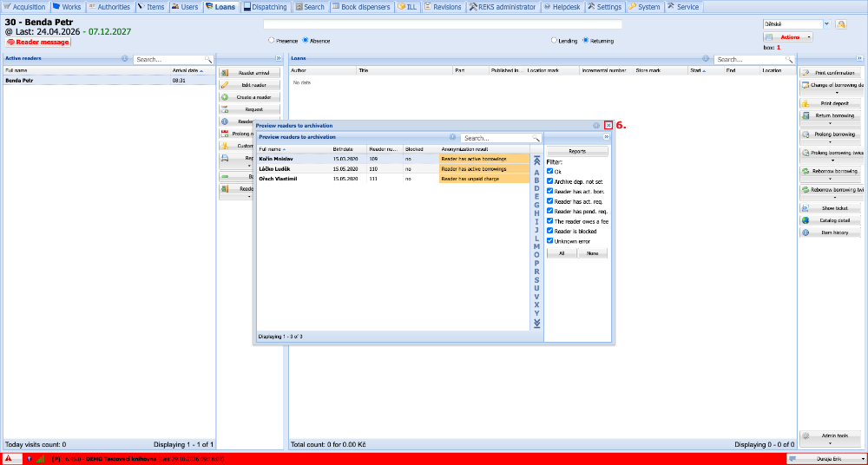
Task: Expand the Return borrowing dropdown arrow
Action: (x=830, y=123)
